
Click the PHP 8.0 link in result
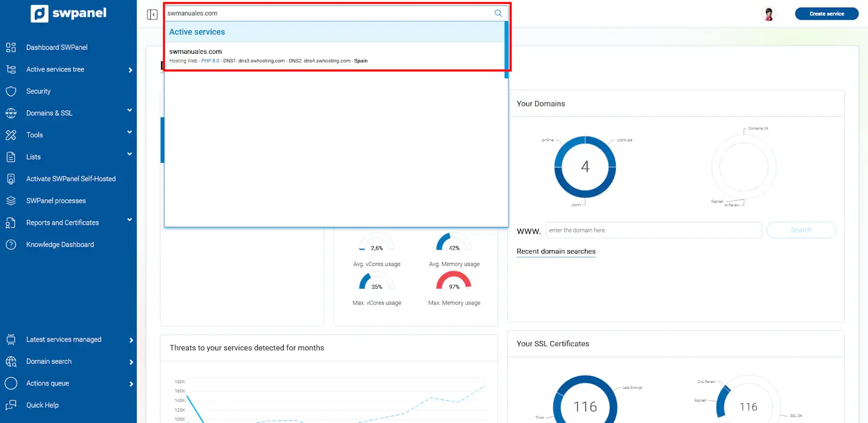pos(210,61)
